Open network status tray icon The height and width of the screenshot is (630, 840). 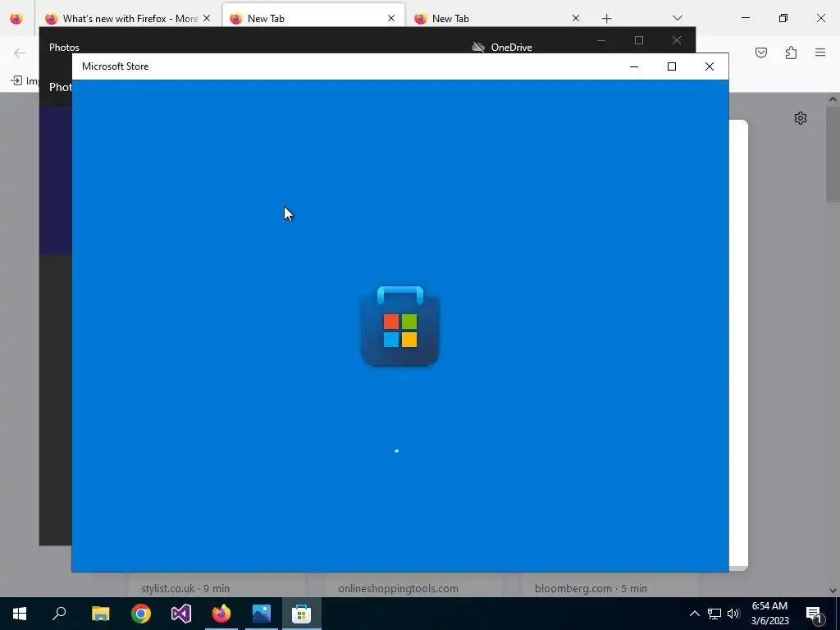[x=714, y=614]
